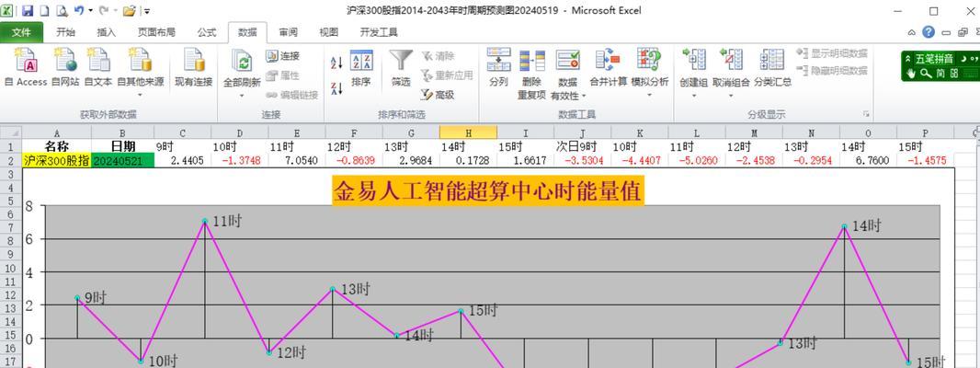The width and height of the screenshot is (980, 368).
Task: Switch to the Review (审阅) tab
Action: [x=288, y=32]
